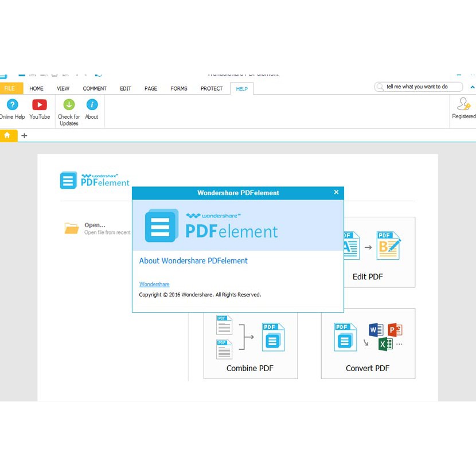
Task: Open the FILE menu
Action: (10, 88)
